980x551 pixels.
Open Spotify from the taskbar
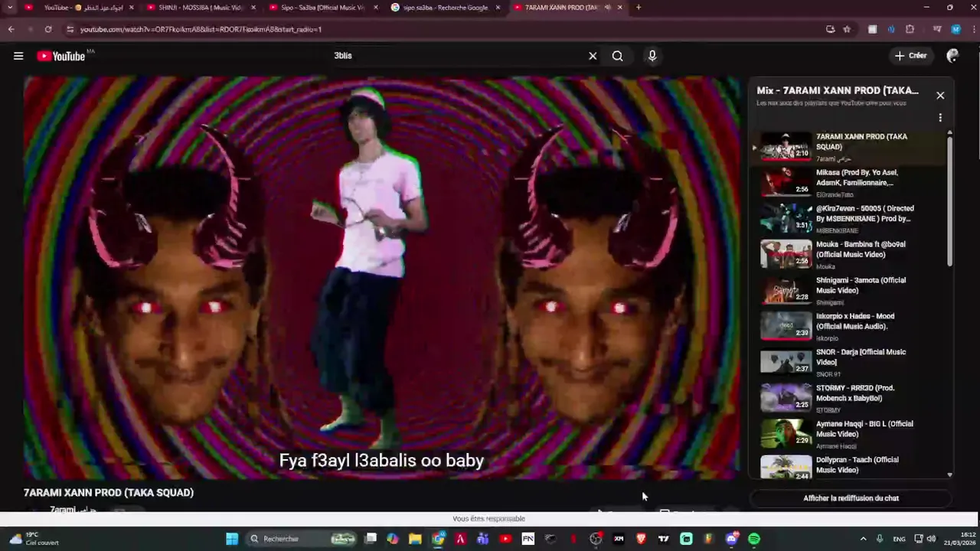(754, 539)
